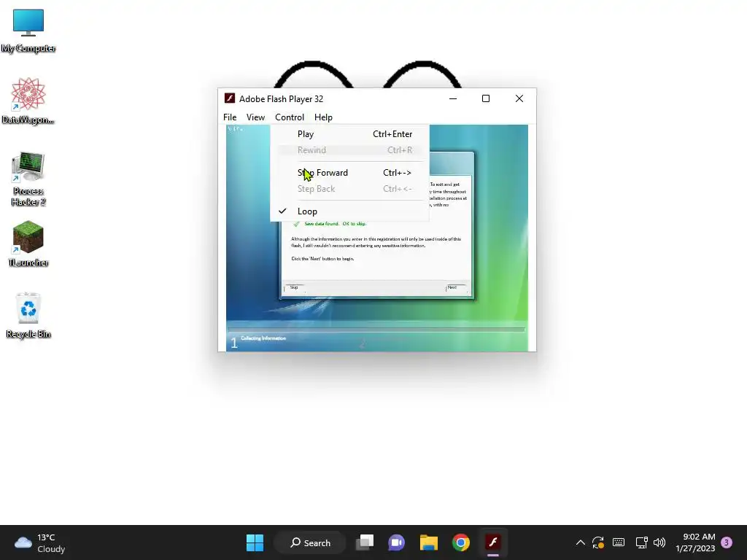The height and width of the screenshot is (560, 747).
Task: Maximize the Adobe Flash Player window
Action: pyautogui.click(x=485, y=98)
